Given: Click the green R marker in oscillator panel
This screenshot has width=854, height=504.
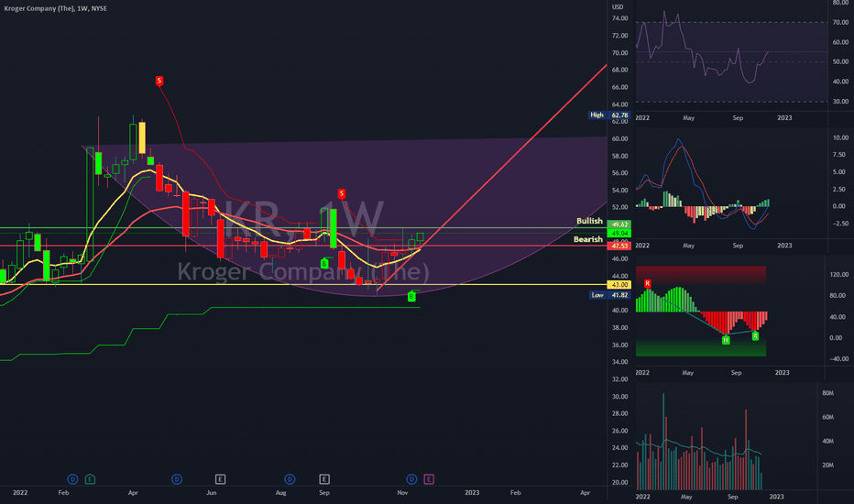Looking at the screenshot, I should click(755, 336).
